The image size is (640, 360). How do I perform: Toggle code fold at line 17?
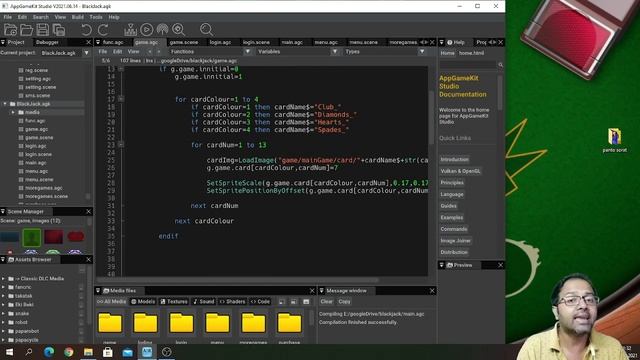click(121, 99)
